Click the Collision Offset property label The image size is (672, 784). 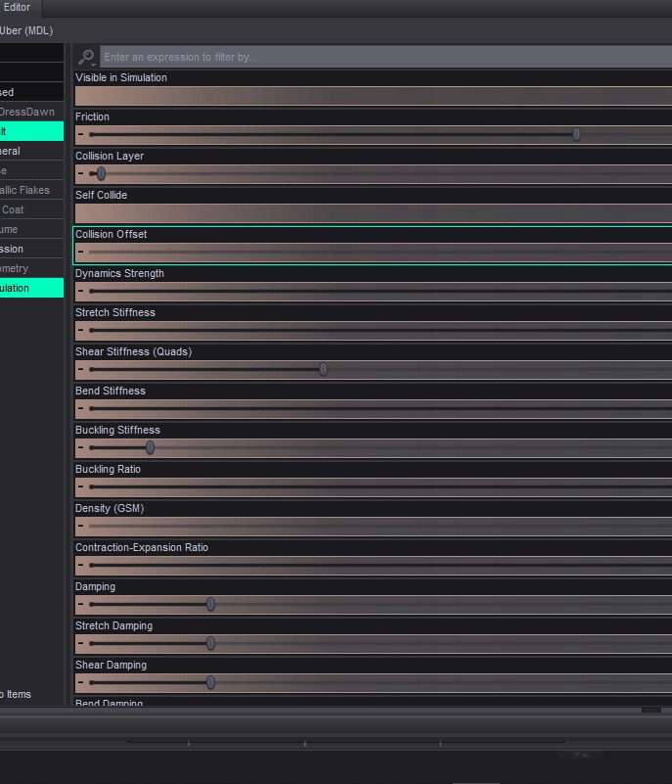(x=111, y=234)
